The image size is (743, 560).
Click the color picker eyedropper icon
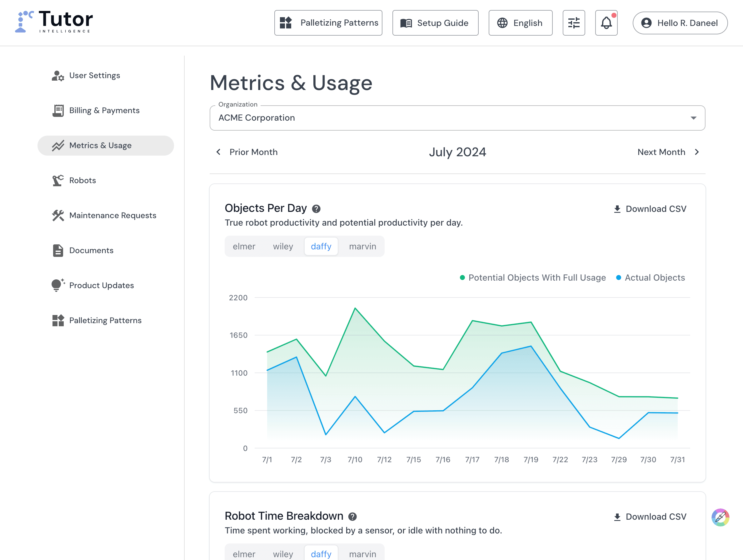tap(720, 517)
